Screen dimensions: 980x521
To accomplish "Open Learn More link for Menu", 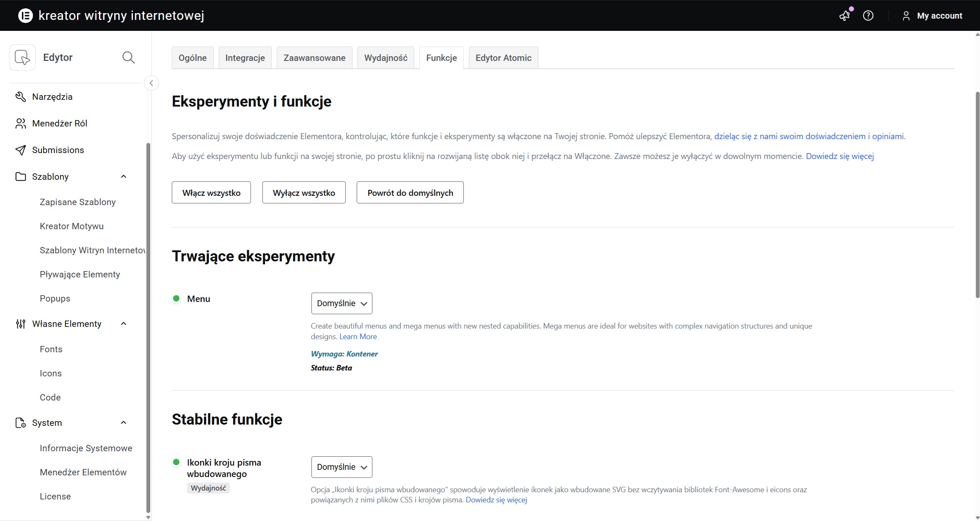I will click(358, 337).
